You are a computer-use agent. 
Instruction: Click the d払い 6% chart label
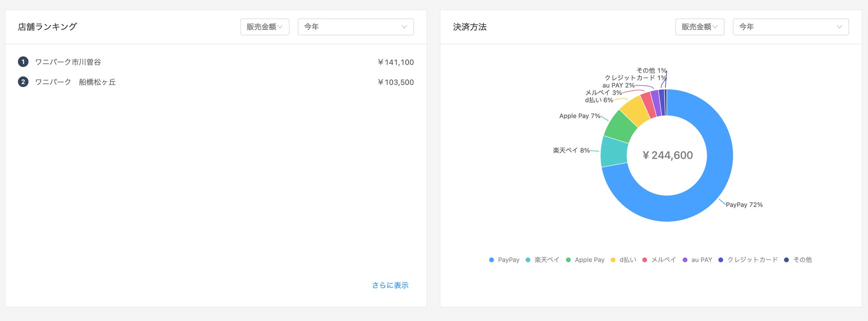click(x=599, y=100)
